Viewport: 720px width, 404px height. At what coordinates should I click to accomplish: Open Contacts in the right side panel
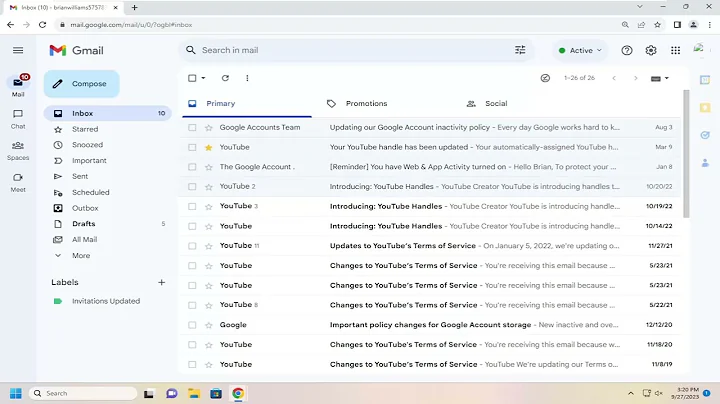click(705, 163)
